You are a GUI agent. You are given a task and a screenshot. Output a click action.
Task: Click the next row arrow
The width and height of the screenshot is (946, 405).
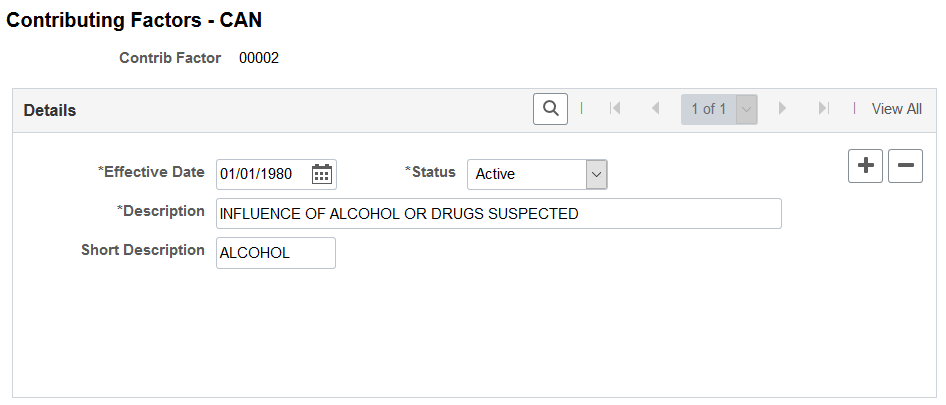pos(783,109)
